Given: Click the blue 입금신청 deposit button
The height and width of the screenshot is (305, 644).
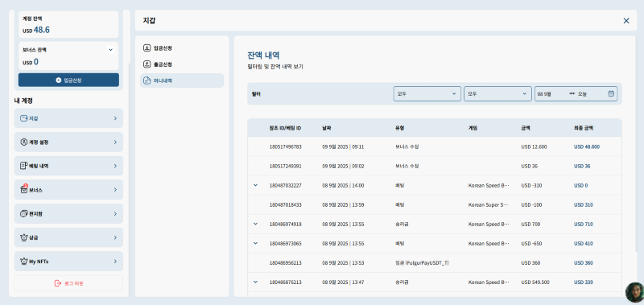Looking at the screenshot, I should [68, 80].
